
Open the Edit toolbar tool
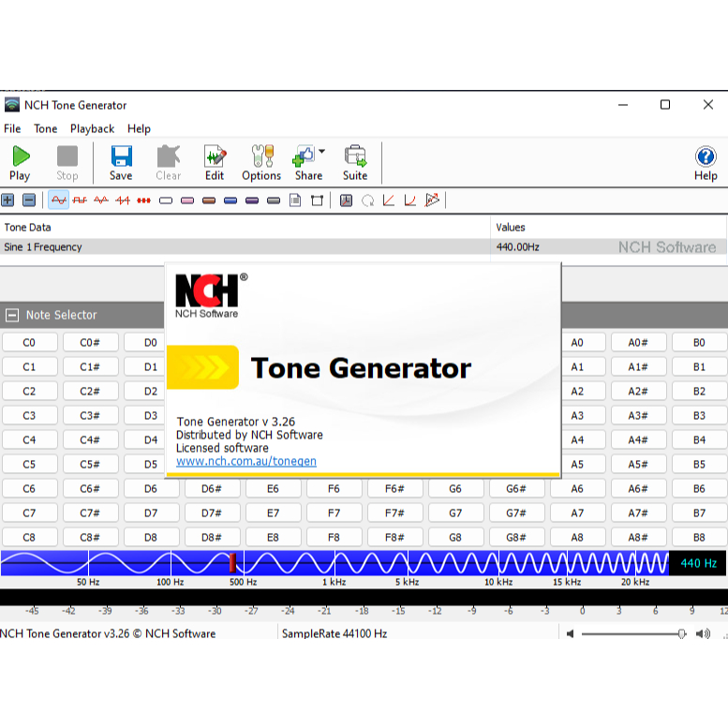215,162
